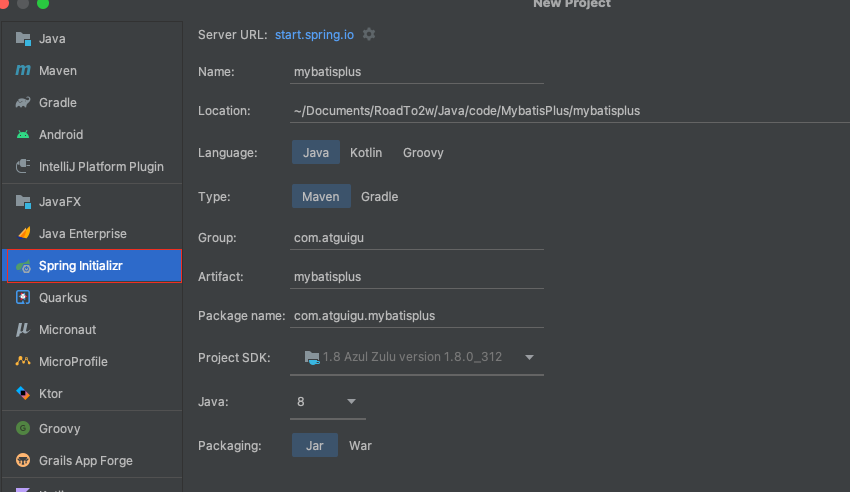
Task: Click the Location path field
Action: pyautogui.click(x=570, y=111)
